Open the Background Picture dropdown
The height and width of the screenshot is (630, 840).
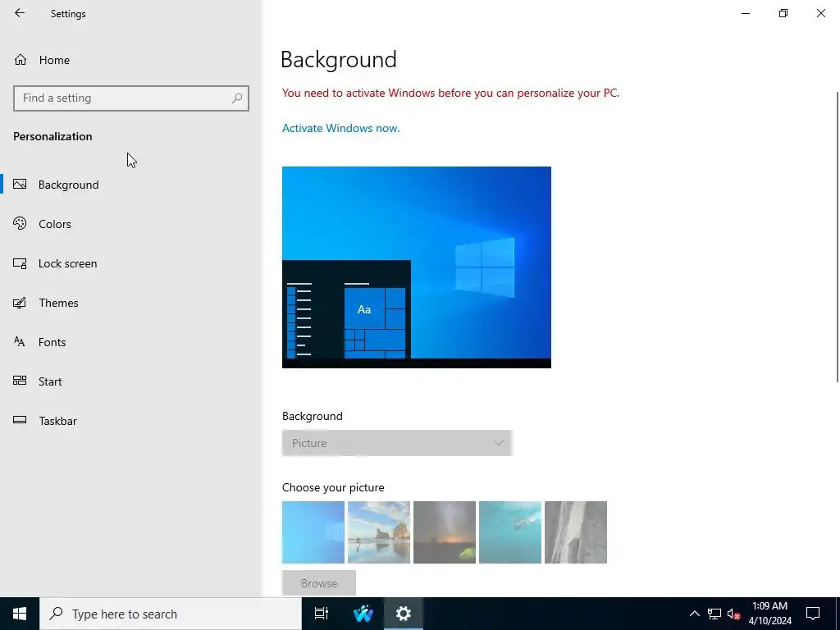[x=397, y=443]
